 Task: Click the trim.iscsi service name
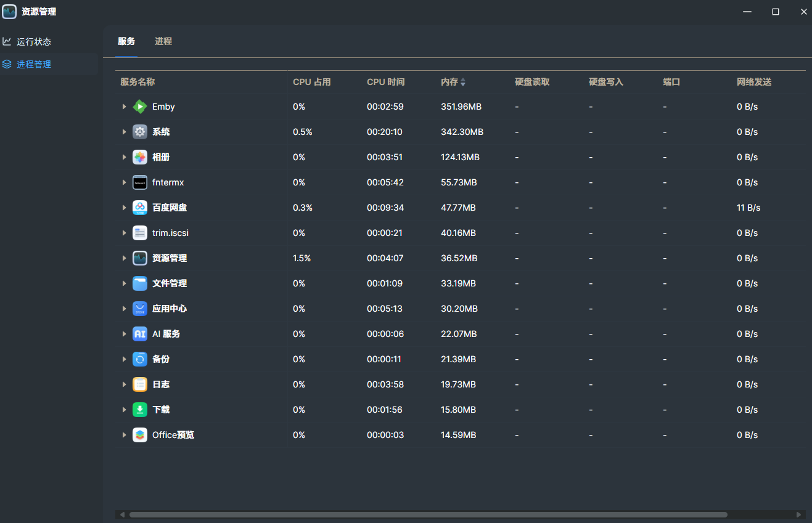point(170,233)
